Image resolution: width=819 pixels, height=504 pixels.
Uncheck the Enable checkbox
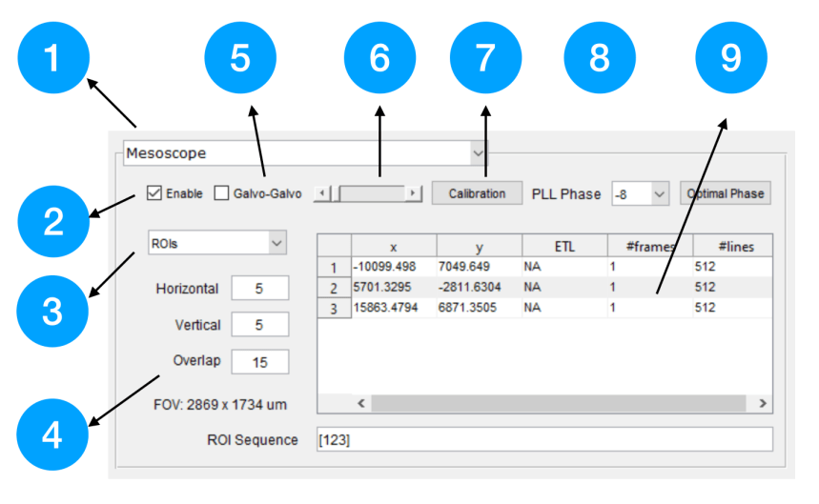154,193
